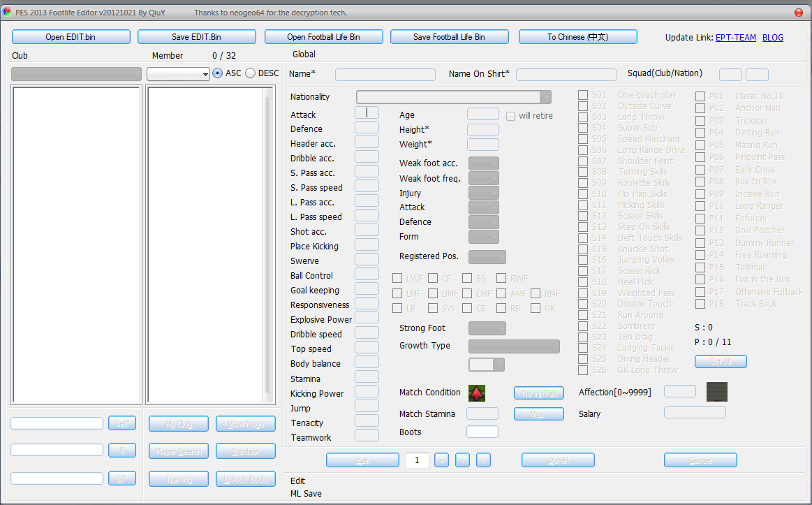812x505 pixels.
Task: Enable the 'will retire' checkbox
Action: pos(510,116)
